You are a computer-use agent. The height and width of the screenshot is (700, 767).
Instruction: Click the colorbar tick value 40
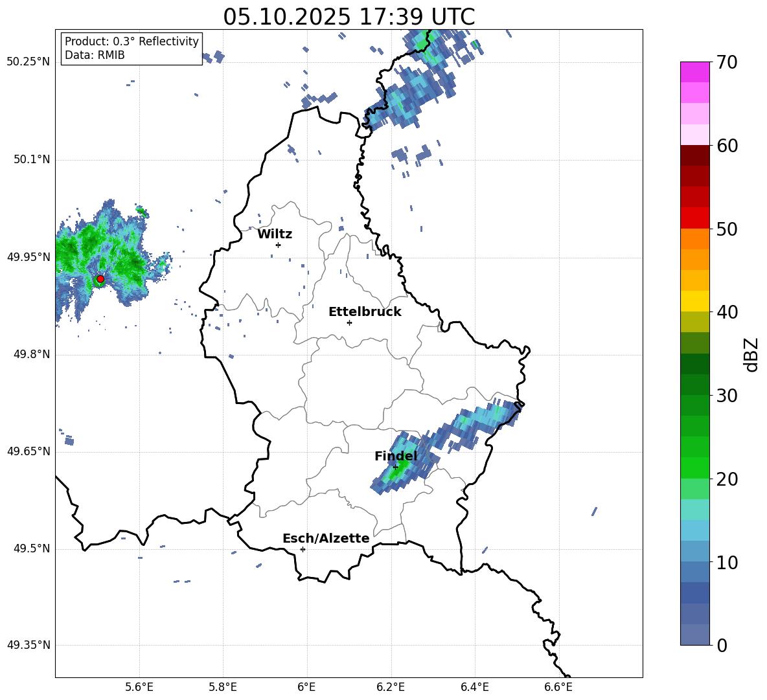click(x=727, y=312)
